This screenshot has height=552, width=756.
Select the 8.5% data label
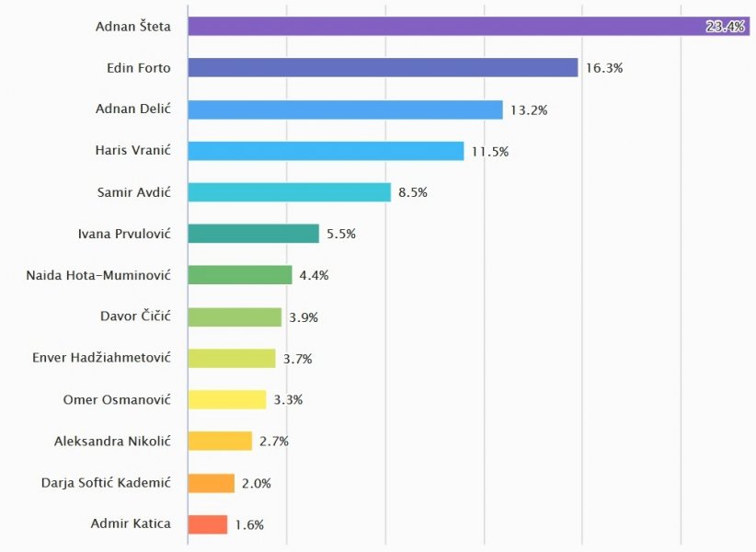point(413,192)
